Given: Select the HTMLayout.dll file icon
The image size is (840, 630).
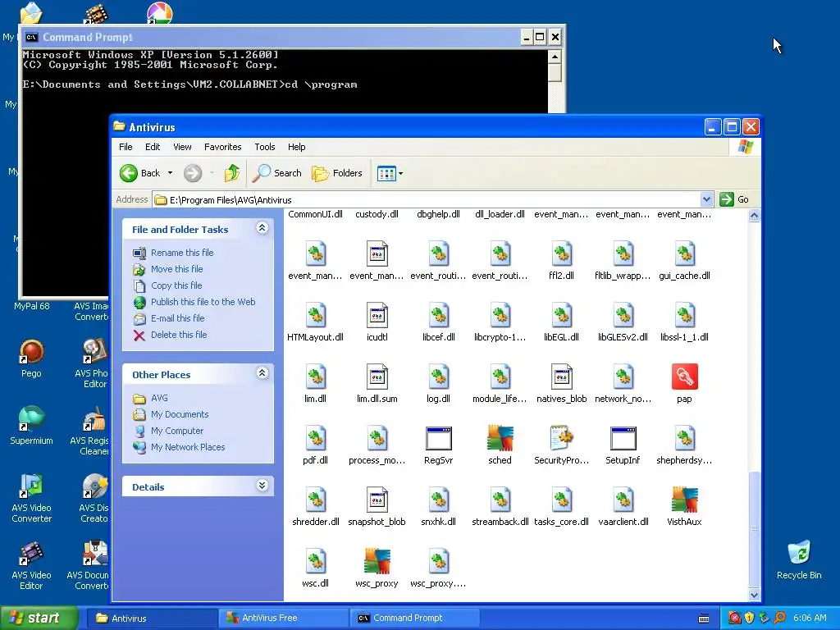Looking at the screenshot, I should 316,315.
